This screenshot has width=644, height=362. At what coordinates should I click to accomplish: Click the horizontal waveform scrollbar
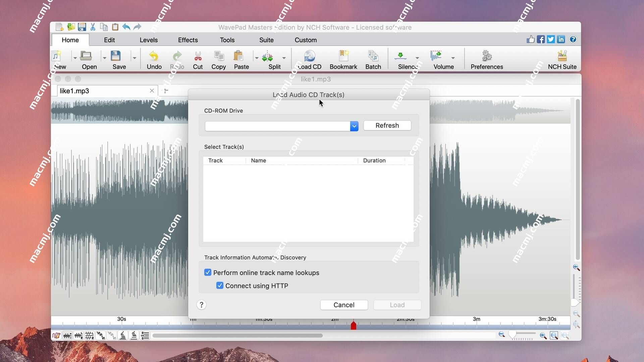tap(237, 336)
